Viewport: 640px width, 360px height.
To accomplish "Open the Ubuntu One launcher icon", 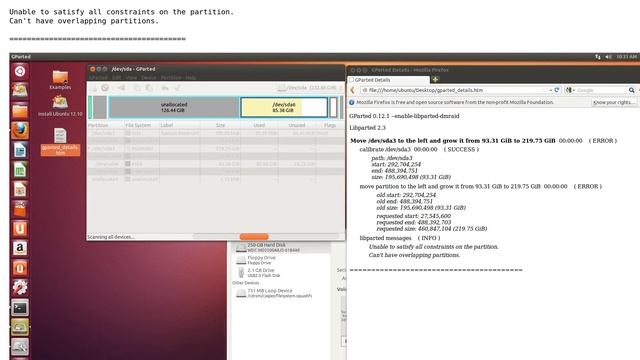I will coord(20,229).
